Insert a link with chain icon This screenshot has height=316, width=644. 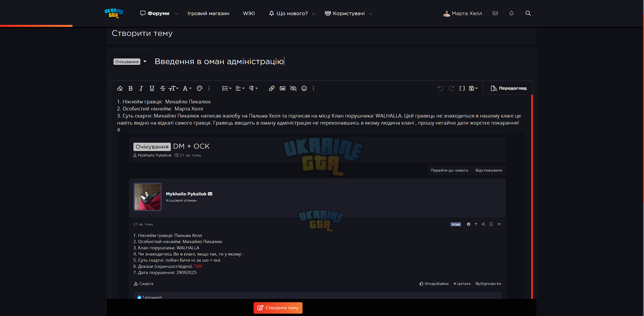pyautogui.click(x=272, y=88)
